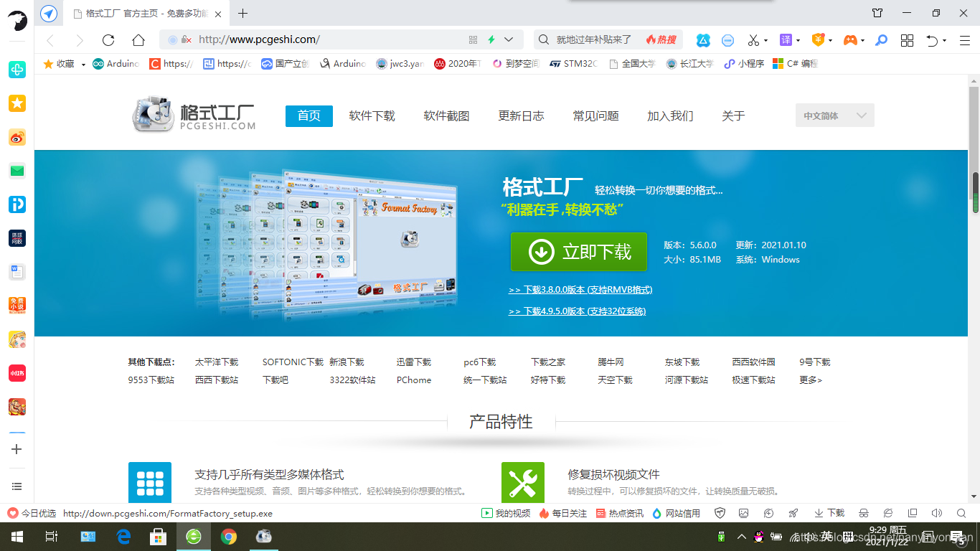Expand the orange shield wallet dropdown arrow
Viewport: 980px width, 551px height.
(829, 41)
